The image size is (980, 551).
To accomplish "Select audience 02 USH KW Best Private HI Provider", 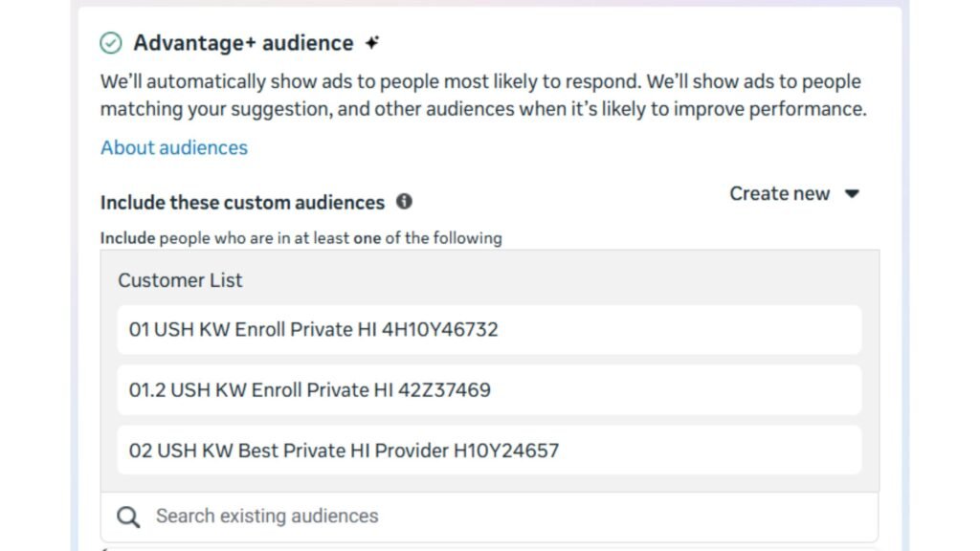I will [x=490, y=451].
